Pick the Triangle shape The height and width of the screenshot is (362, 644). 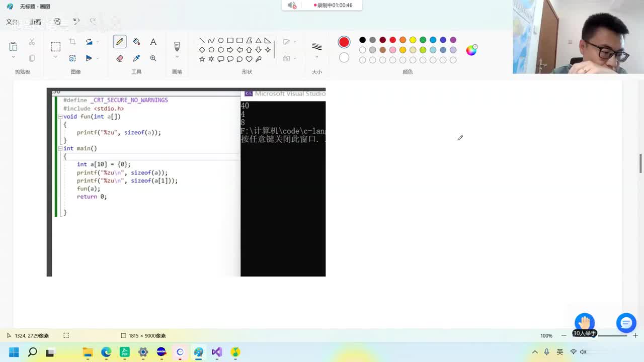coord(258,41)
